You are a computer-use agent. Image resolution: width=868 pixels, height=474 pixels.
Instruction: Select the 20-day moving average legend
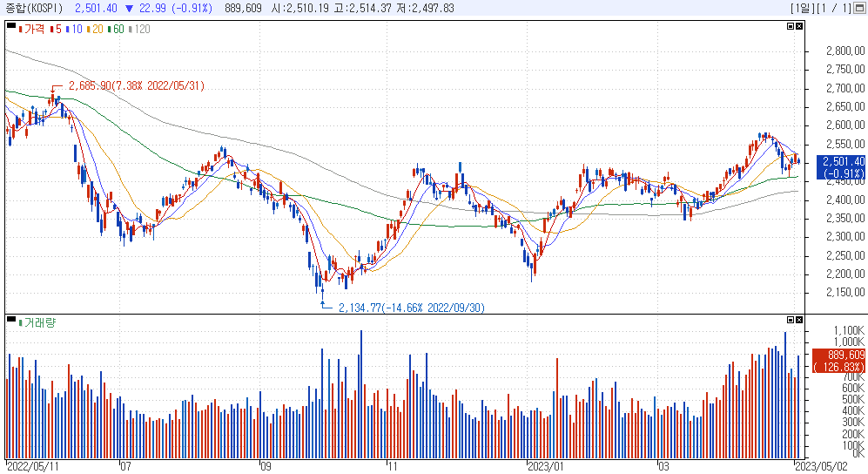coord(95,29)
